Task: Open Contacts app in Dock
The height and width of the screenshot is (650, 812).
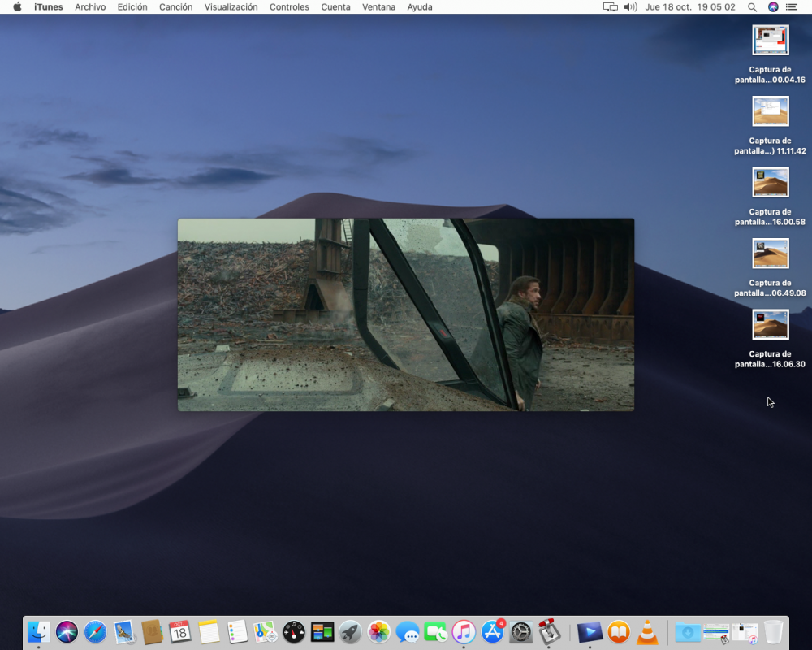Action: 153,632
